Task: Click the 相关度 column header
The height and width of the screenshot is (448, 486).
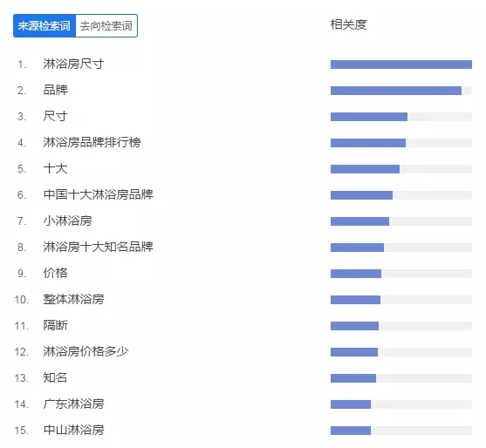Action: 348,24
